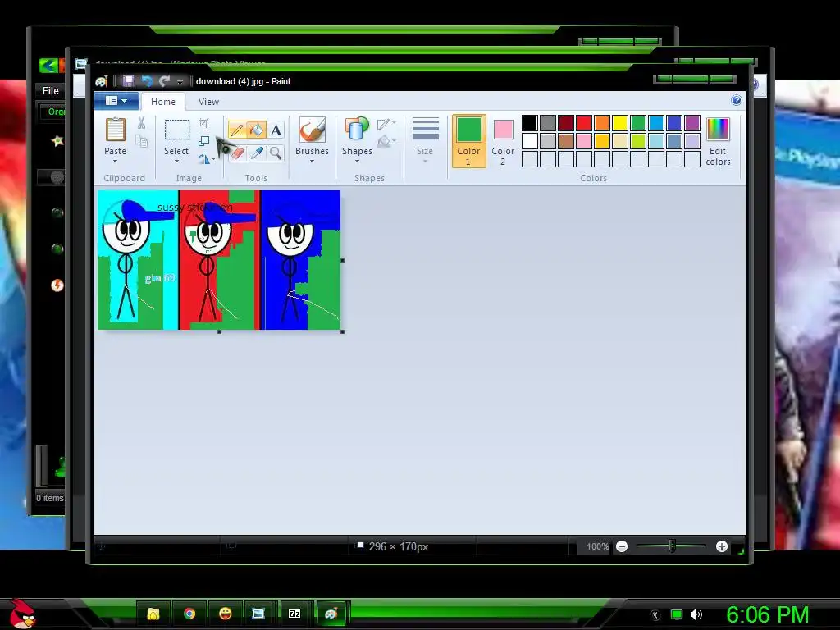Open the Angry Birds start button
Viewport: 840px width, 630px height.
23,614
